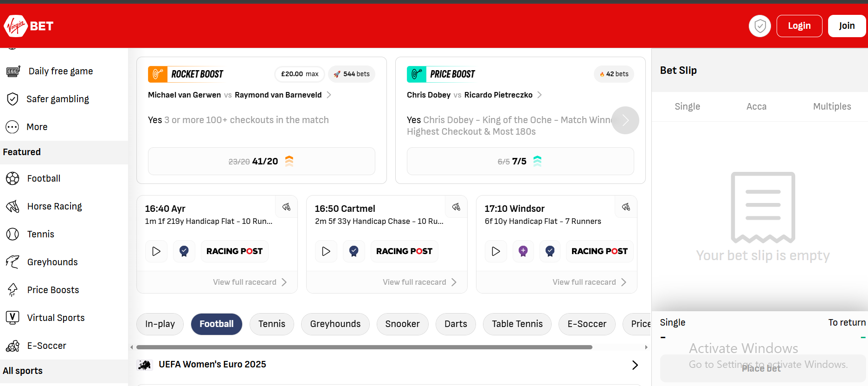
Task: Switch bet slip to Single tab
Action: coord(688,106)
